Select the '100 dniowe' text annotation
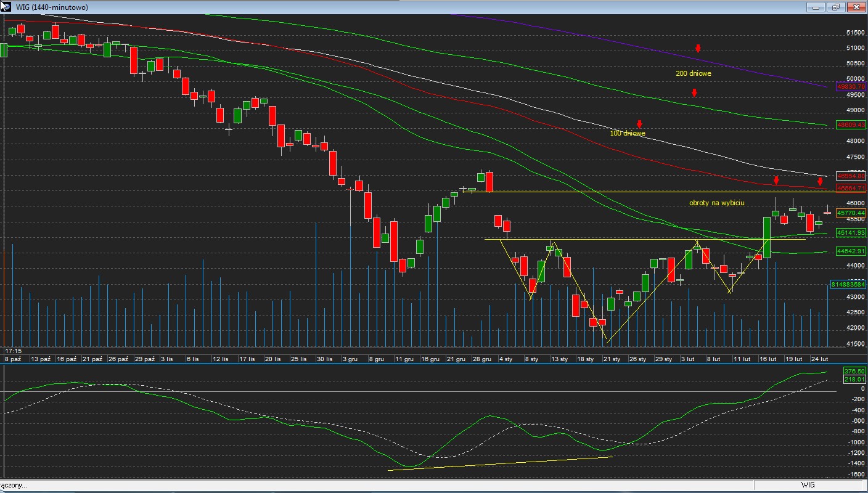This screenshot has width=868, height=493. [x=628, y=133]
